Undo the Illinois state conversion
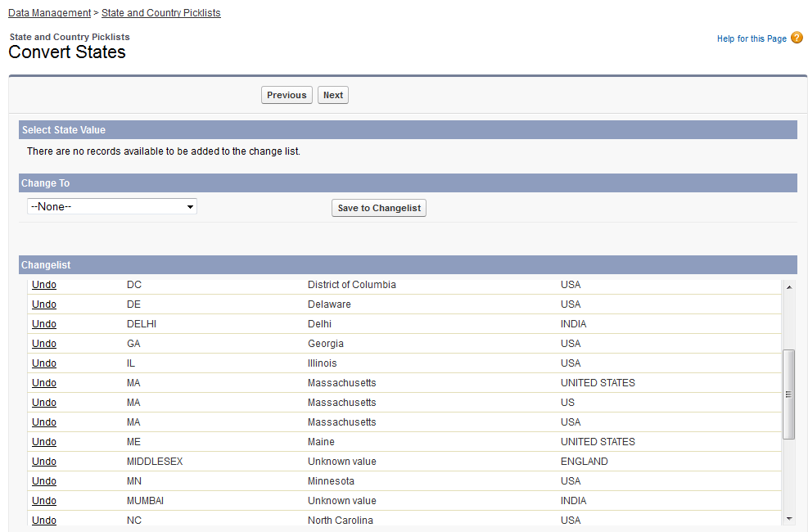Screen dimensions: 808x532 point(44,363)
